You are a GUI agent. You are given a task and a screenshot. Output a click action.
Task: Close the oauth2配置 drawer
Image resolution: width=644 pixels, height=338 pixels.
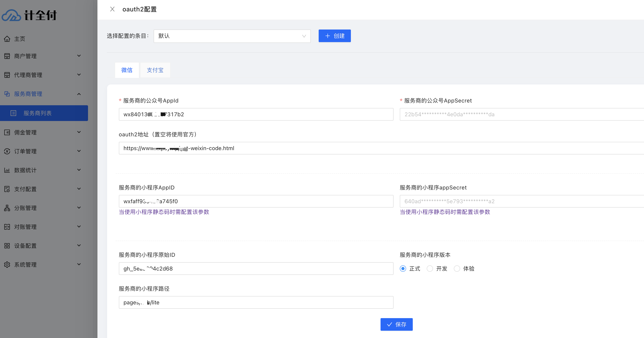(x=112, y=9)
